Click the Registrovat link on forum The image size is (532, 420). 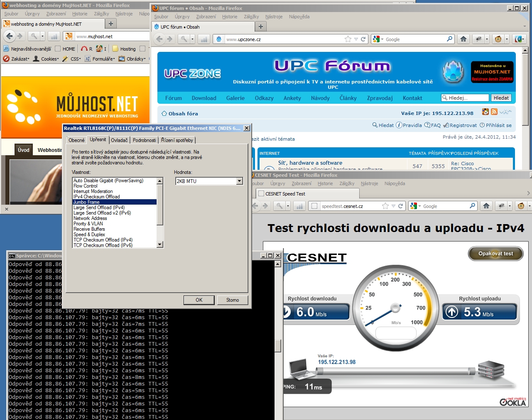tap(460, 125)
